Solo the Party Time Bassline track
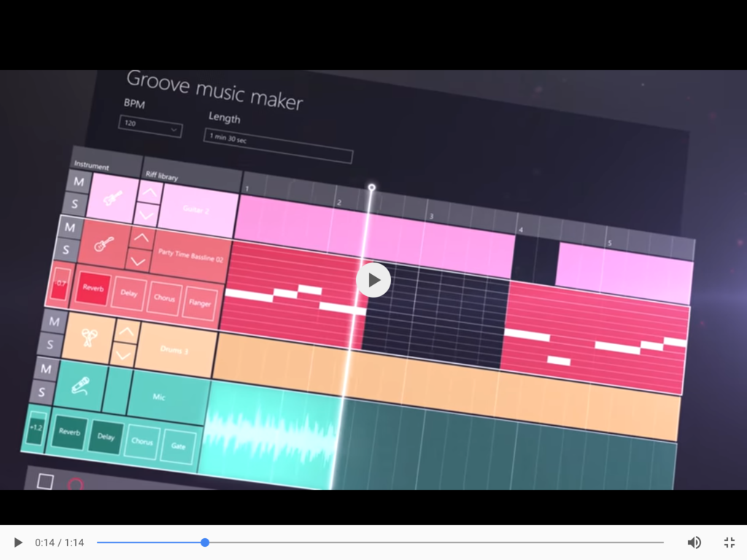Screen dimensions: 747x560 [x=66, y=249]
